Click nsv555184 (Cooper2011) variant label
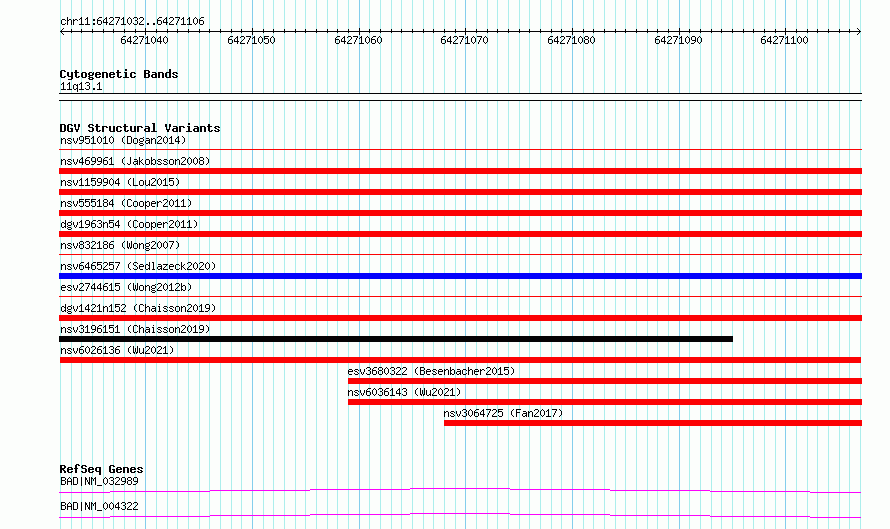Viewport: 890px width, 529px height. [126, 203]
